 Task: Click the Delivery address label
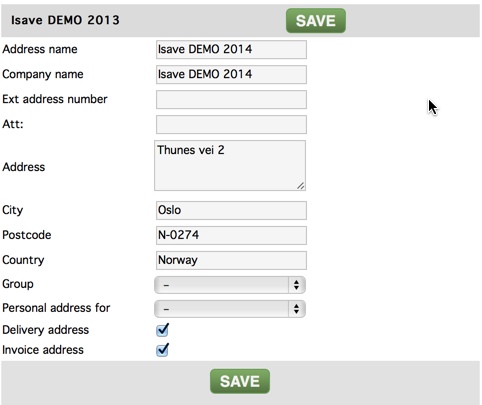(x=46, y=330)
